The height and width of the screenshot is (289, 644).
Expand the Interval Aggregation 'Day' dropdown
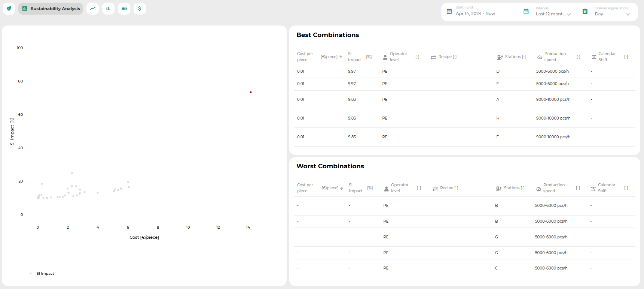click(x=612, y=14)
